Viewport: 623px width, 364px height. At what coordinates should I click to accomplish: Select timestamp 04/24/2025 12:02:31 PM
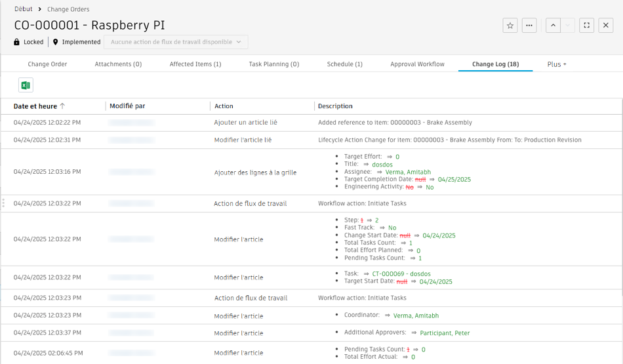pyautogui.click(x=47, y=140)
